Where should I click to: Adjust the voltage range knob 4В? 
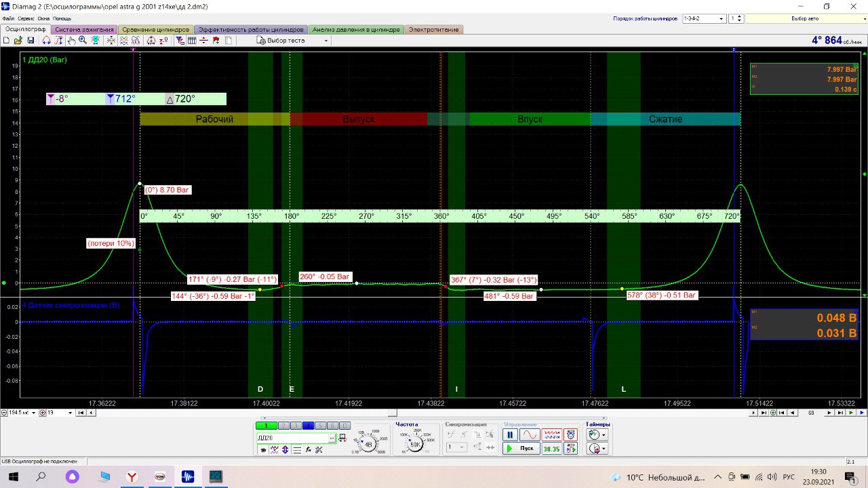[x=368, y=444]
